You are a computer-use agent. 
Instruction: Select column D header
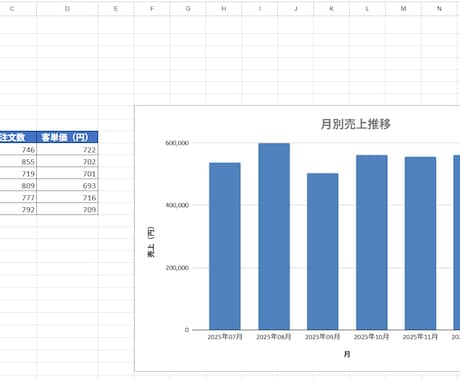[x=67, y=8]
